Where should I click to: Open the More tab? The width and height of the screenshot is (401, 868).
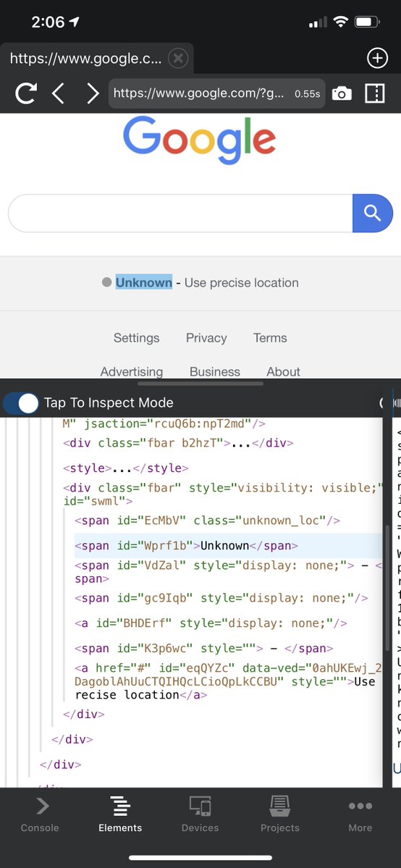[x=360, y=815]
